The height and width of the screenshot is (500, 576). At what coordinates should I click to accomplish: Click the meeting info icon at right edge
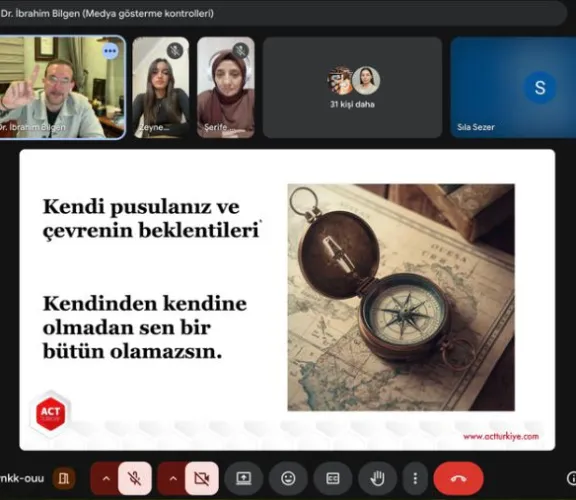[x=572, y=478]
